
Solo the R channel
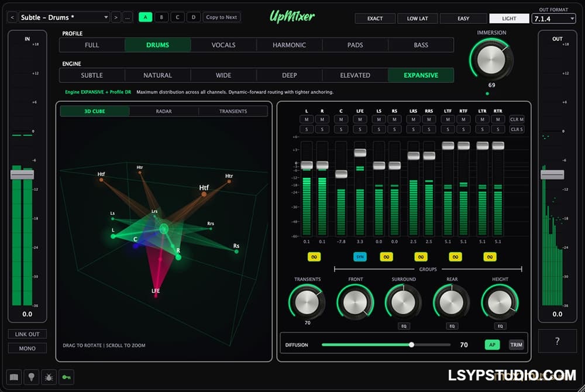click(322, 129)
